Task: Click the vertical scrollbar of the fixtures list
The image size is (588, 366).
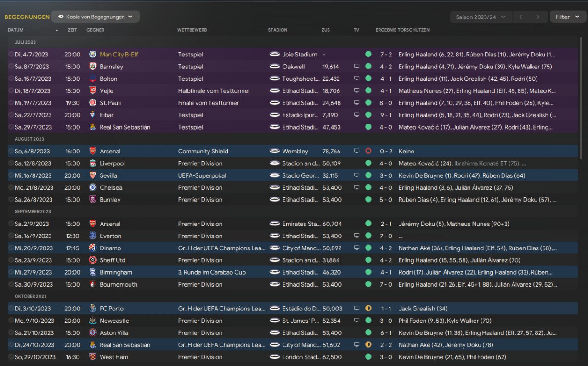Action: 582,101
